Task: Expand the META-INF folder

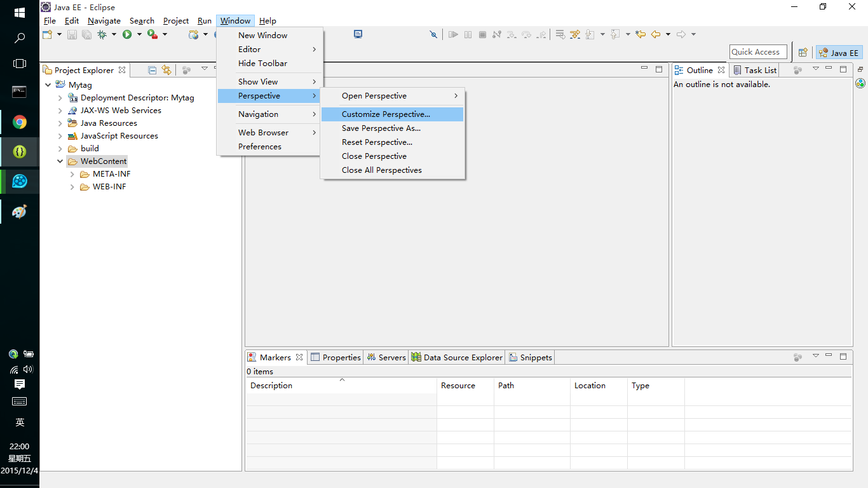Action: pyautogui.click(x=72, y=174)
